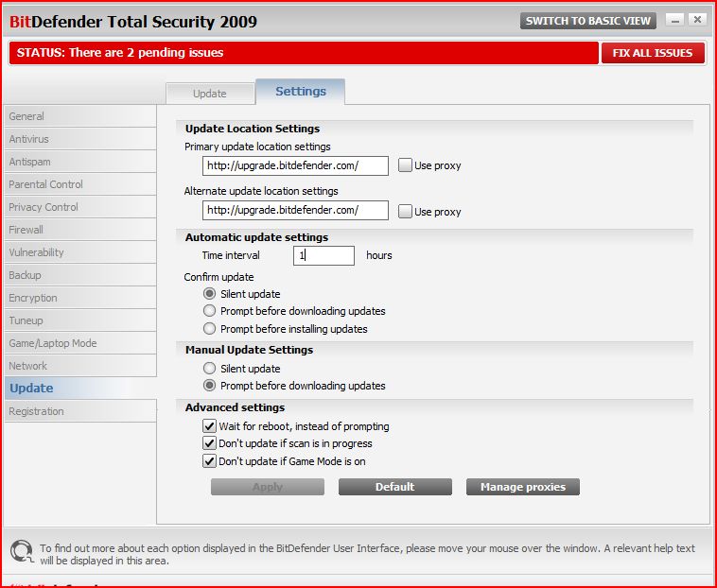Click the primary update location URL field

click(295, 165)
